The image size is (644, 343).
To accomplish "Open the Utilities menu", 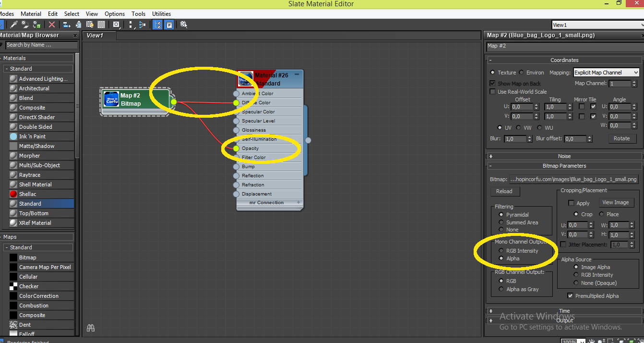I will pos(161,14).
